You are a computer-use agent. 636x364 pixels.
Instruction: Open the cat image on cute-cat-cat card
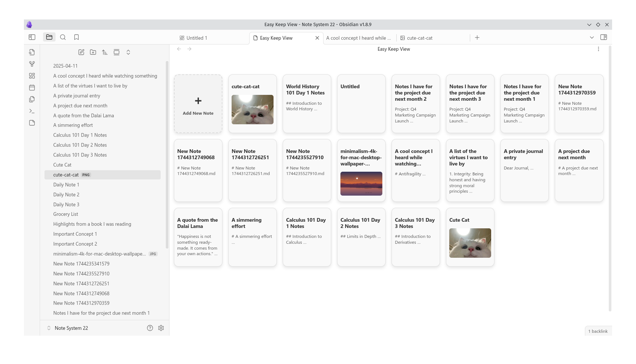[x=253, y=110]
